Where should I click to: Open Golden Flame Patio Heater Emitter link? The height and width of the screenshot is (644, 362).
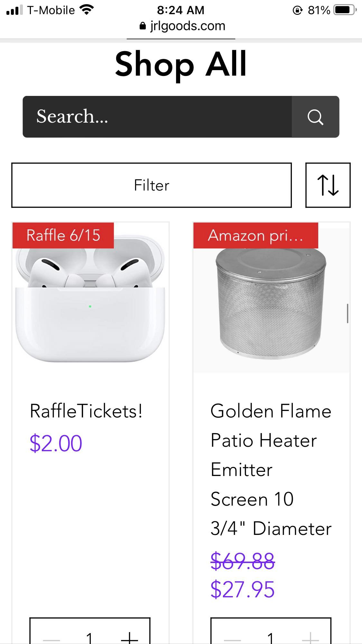(271, 470)
